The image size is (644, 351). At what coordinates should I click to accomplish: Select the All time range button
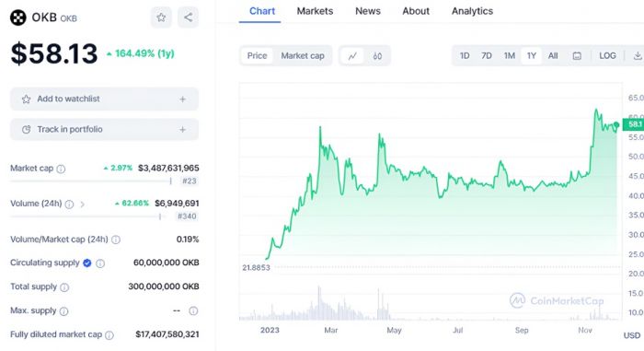(x=553, y=56)
